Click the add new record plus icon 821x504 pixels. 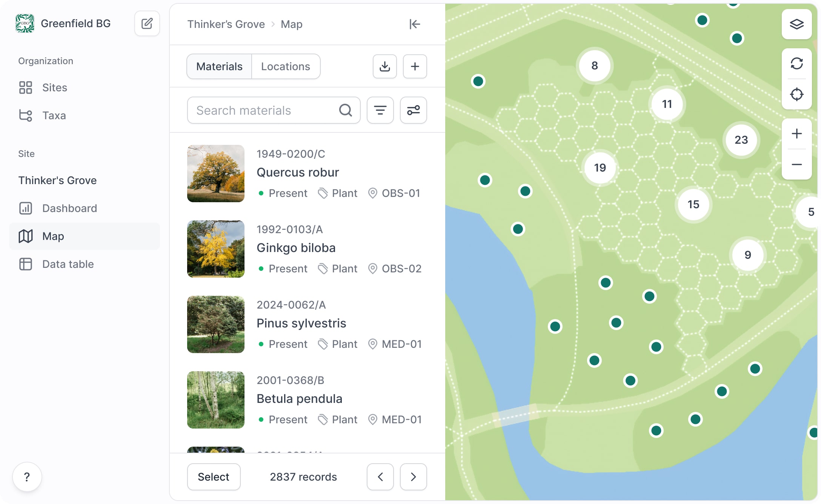pos(414,66)
